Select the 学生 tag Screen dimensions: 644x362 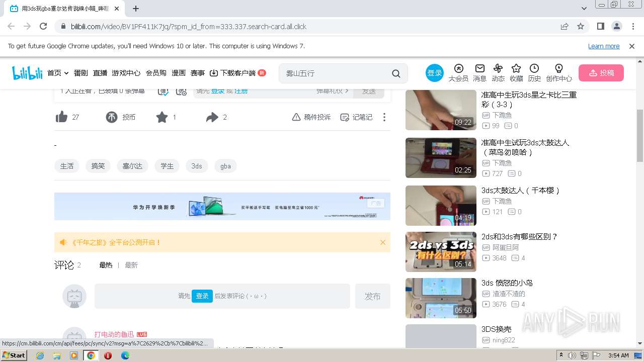tap(167, 166)
